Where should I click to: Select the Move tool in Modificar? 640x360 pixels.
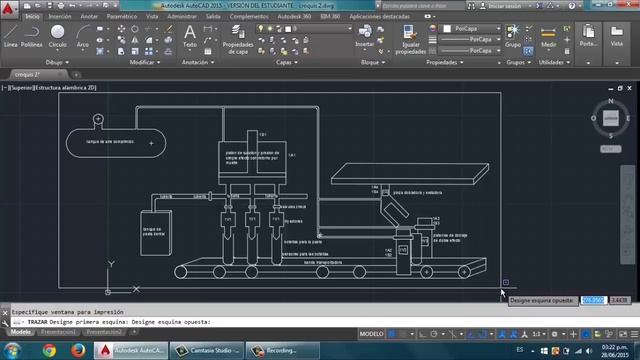click(x=121, y=29)
